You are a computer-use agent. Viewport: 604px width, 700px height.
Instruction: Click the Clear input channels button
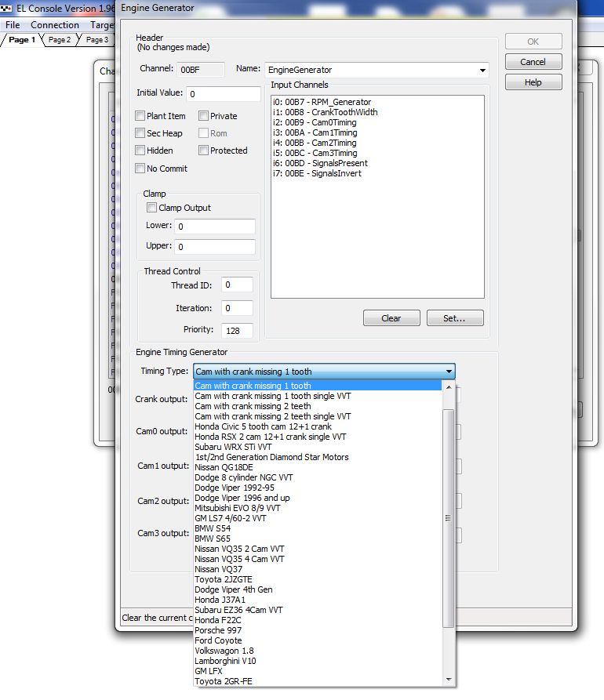tap(391, 318)
